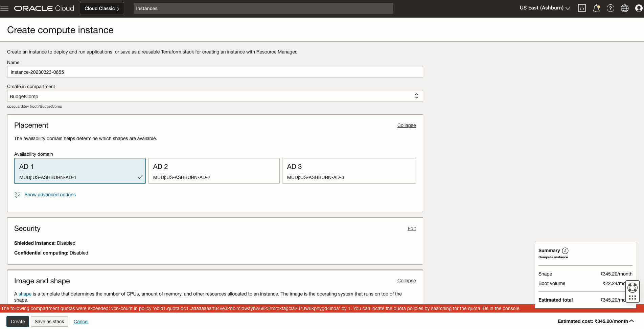
Task: Click Confidential computing: Disabled text
Action: point(51,253)
